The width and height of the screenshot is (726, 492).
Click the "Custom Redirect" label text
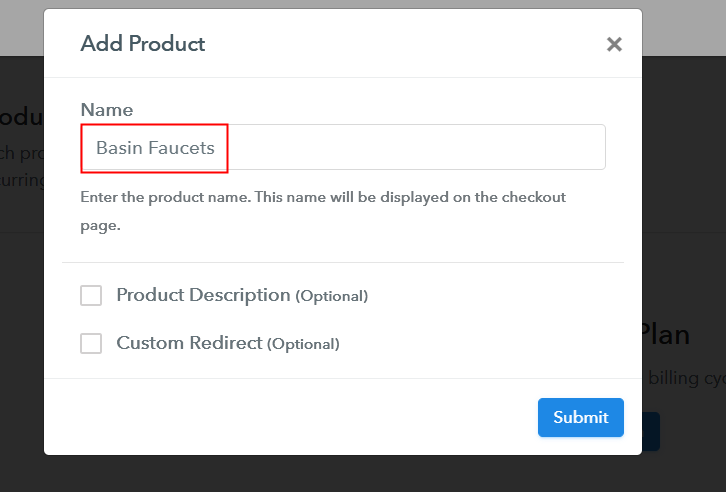[189, 343]
